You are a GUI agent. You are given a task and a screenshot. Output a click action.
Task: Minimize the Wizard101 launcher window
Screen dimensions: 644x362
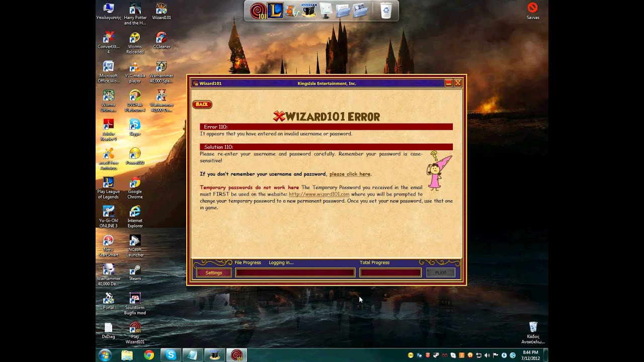449,83
